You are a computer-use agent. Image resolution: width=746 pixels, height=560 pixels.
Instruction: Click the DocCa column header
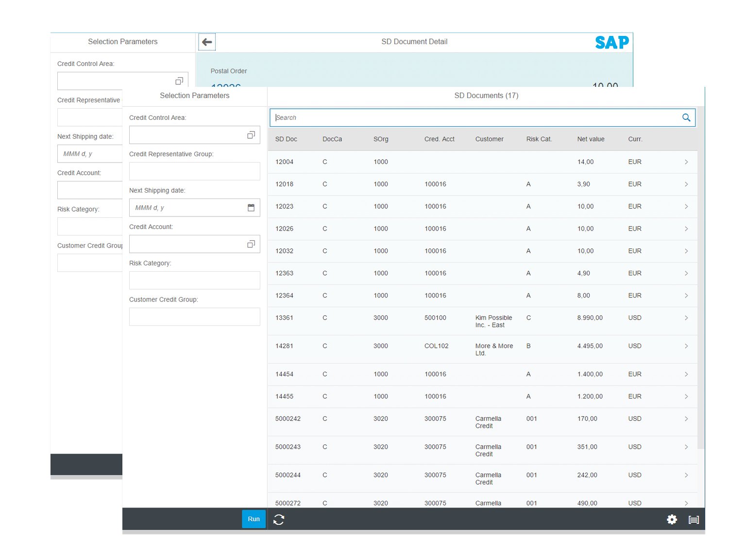pyautogui.click(x=332, y=139)
